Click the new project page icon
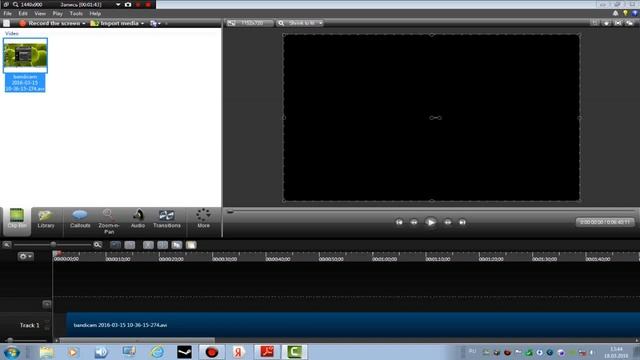Image resolution: width=640 pixels, height=360 pixels. [x=7, y=23]
